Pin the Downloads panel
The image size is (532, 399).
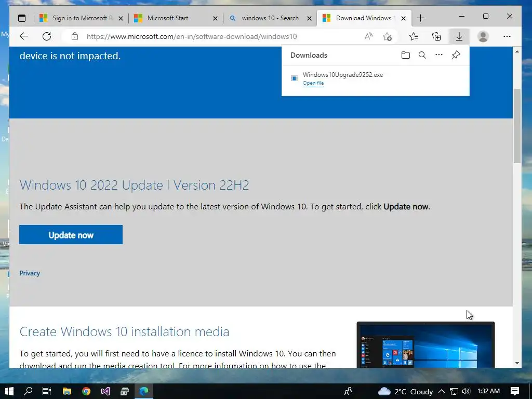tap(456, 55)
